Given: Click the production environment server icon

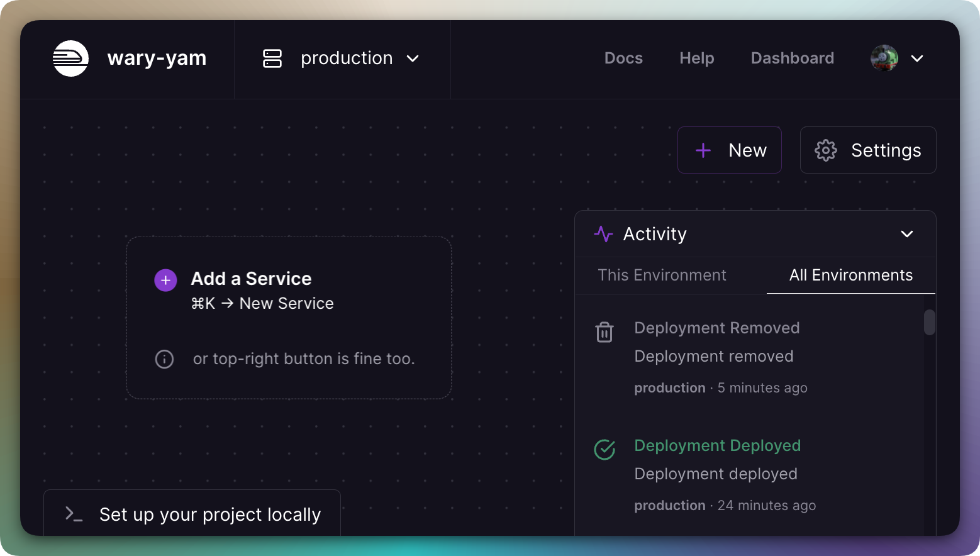Looking at the screenshot, I should click(272, 58).
